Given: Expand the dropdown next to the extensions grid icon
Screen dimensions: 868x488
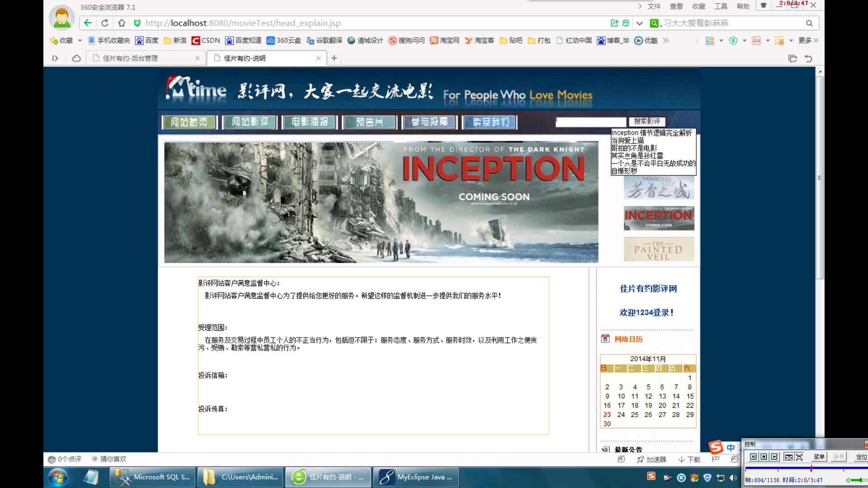Looking at the screenshot, I should click(x=721, y=41).
